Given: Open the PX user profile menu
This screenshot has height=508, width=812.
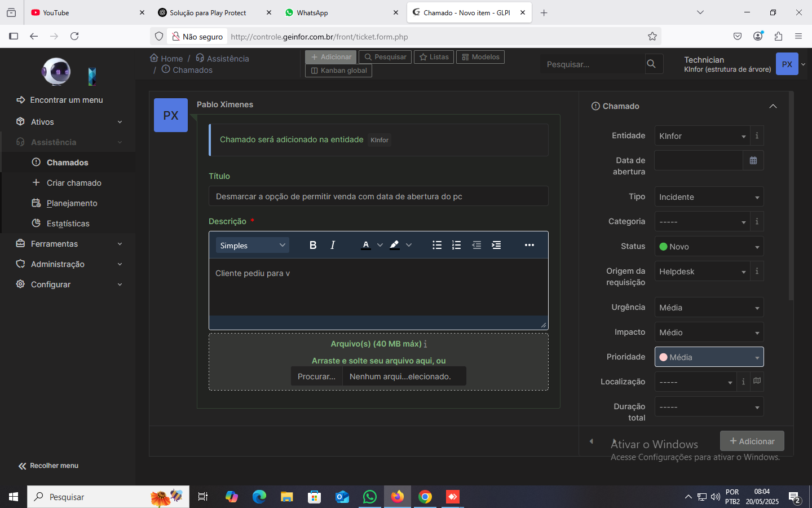Looking at the screenshot, I should (787, 64).
